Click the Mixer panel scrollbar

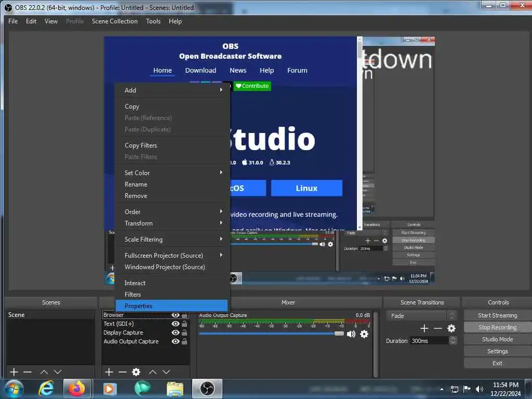pos(376,344)
